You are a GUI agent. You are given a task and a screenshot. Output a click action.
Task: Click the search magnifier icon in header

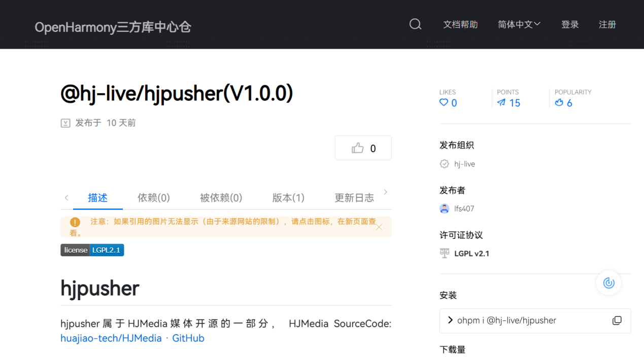(x=415, y=24)
